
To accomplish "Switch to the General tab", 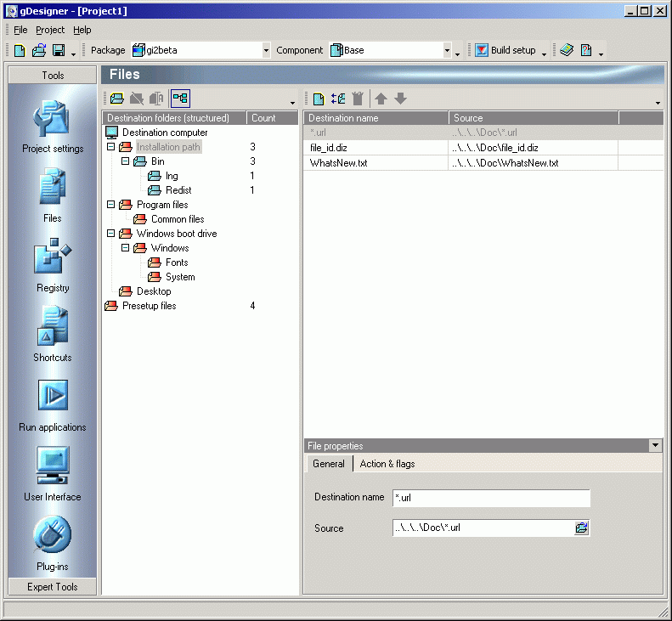I will pos(329,464).
